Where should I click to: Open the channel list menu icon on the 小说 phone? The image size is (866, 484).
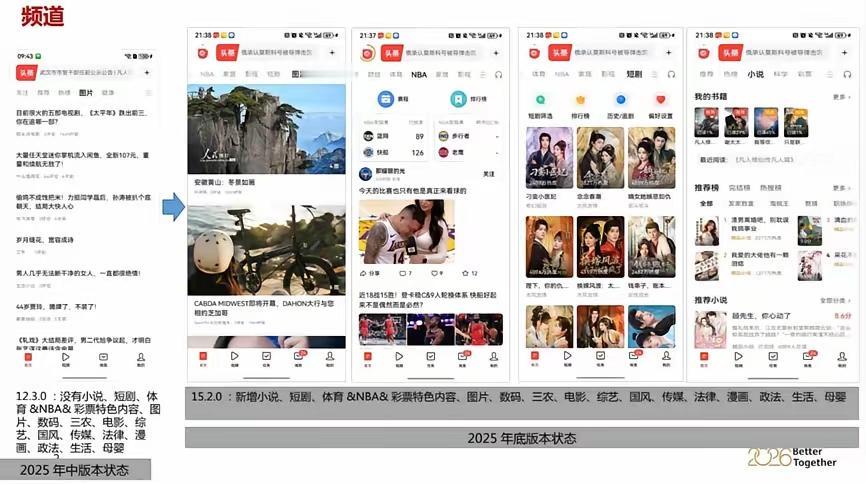830,74
